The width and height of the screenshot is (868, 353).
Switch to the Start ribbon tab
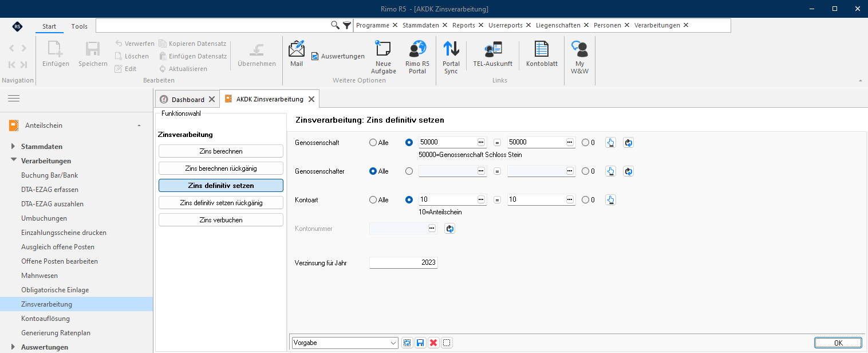pos(49,26)
